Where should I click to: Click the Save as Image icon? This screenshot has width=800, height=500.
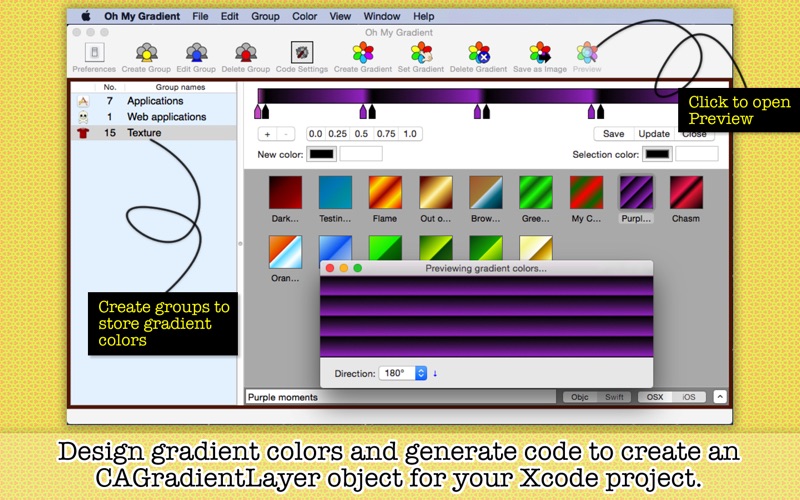click(540, 52)
